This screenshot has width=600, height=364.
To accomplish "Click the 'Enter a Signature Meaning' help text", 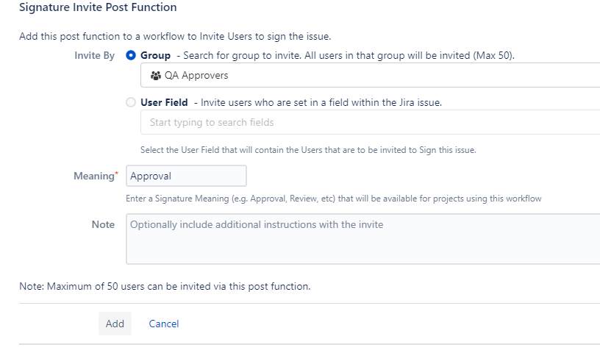I will 335,199.
